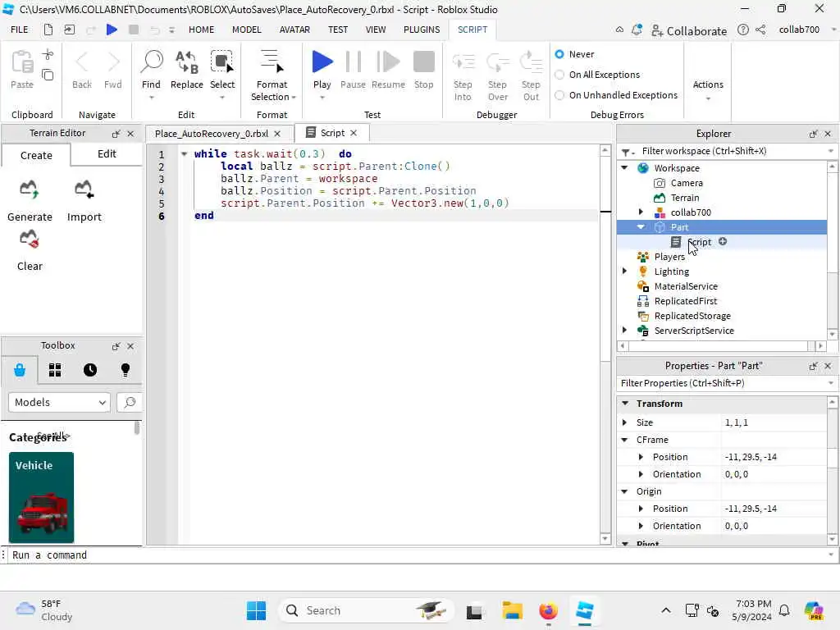Expand the Size property
The image size is (840, 630).
[624, 422]
